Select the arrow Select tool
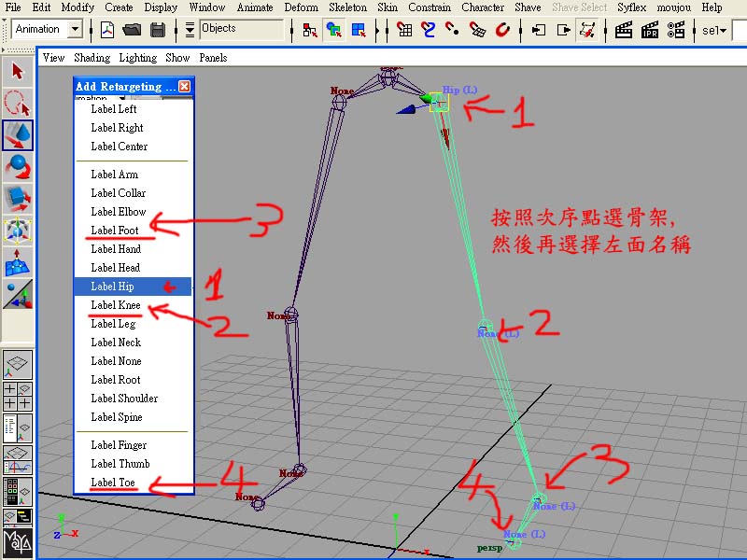This screenshot has height=560, width=747. point(18,72)
